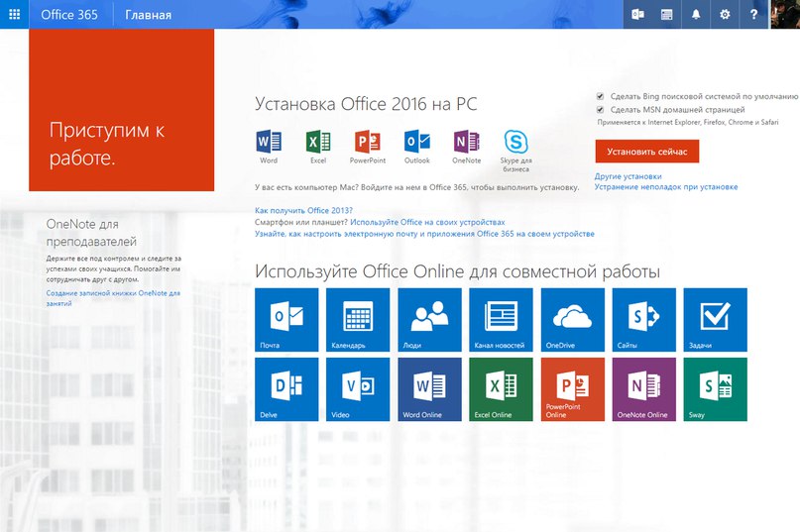
Task: Open the calendar icon in the top bar
Action: (667, 14)
